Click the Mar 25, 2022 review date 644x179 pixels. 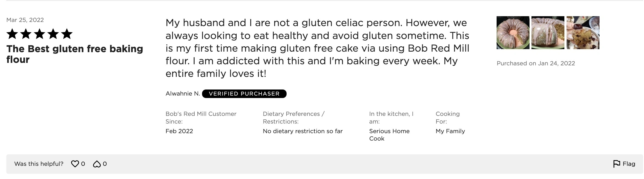click(x=25, y=20)
